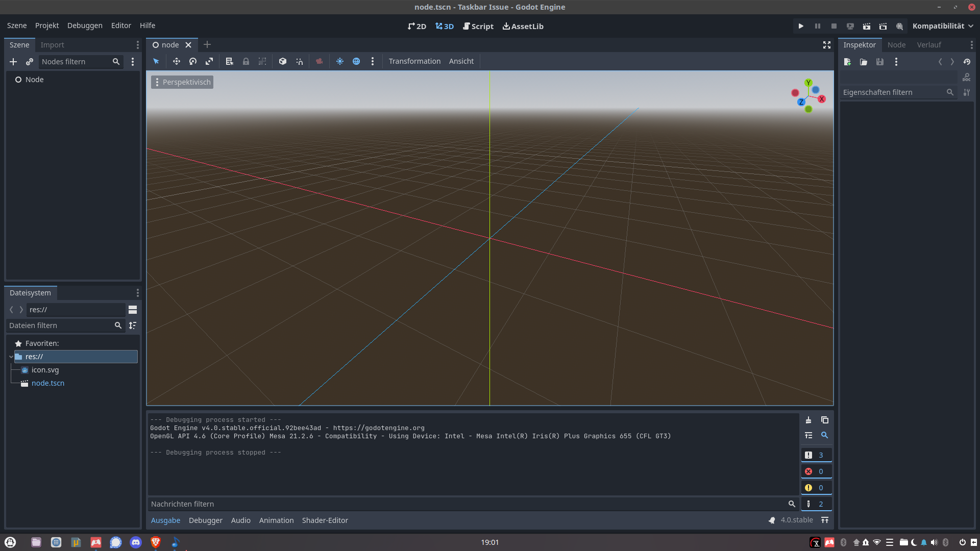Toggle the Auswahl sperren (lock selection) icon
The image size is (980, 551).
tap(246, 61)
